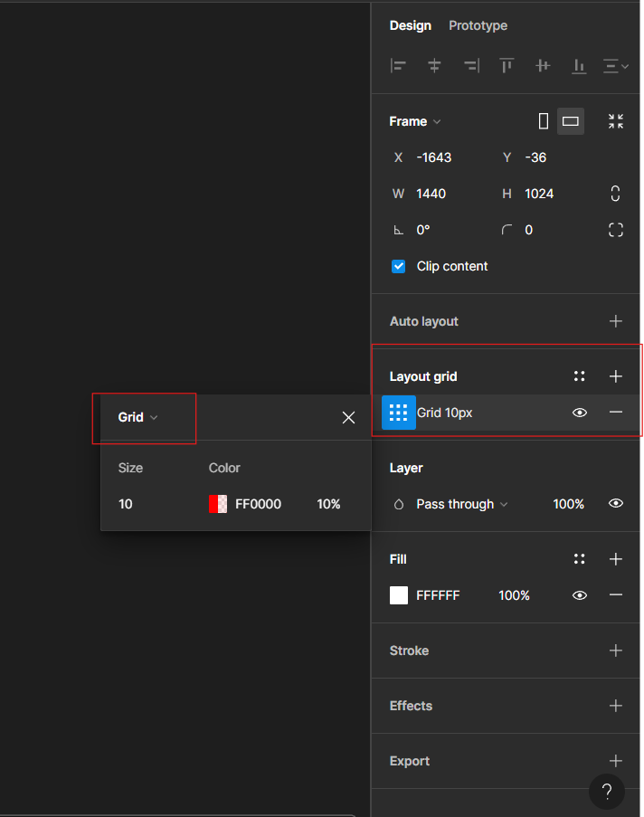Image resolution: width=644 pixels, height=817 pixels.
Task: Select portrait frame orientation icon
Action: pyautogui.click(x=544, y=121)
